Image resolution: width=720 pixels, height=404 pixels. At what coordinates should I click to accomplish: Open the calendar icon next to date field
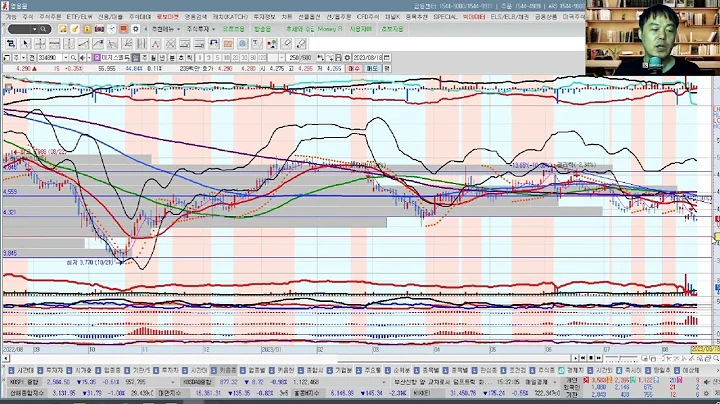tap(387, 57)
